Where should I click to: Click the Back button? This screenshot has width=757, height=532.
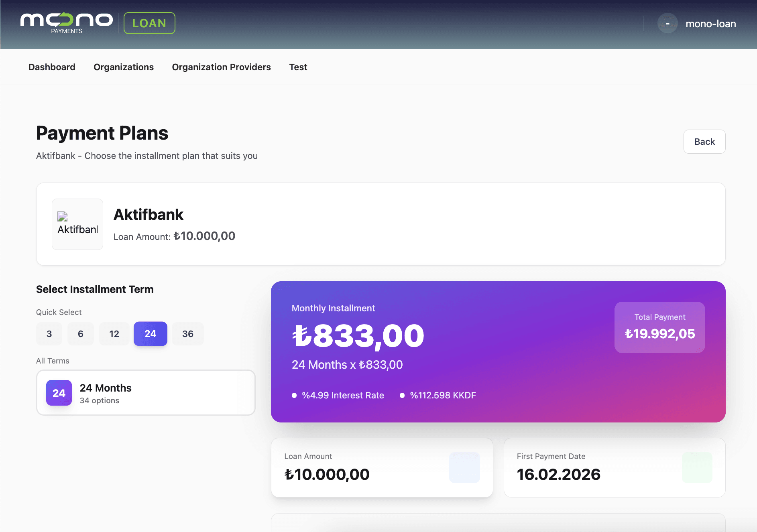704,142
